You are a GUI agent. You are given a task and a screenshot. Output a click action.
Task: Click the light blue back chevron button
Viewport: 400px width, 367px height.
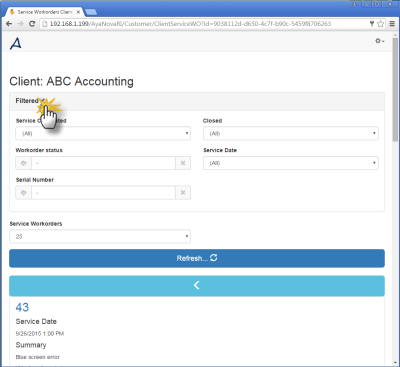pyautogui.click(x=197, y=286)
